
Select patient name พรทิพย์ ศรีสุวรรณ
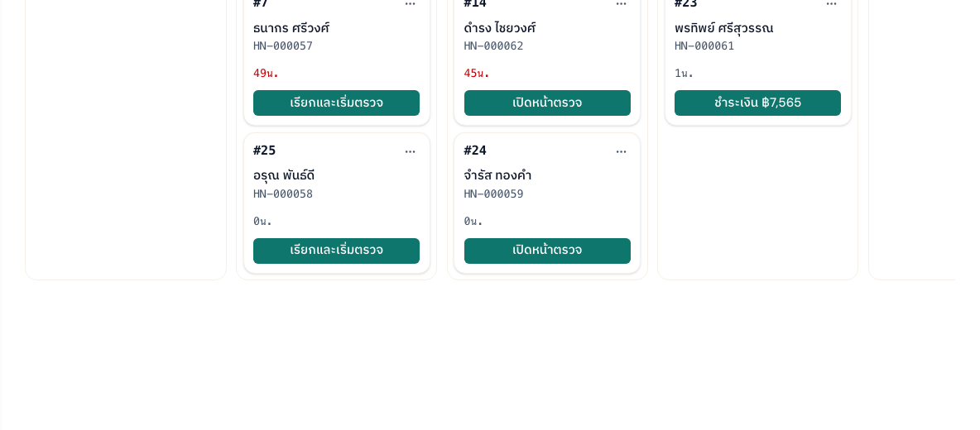click(723, 28)
